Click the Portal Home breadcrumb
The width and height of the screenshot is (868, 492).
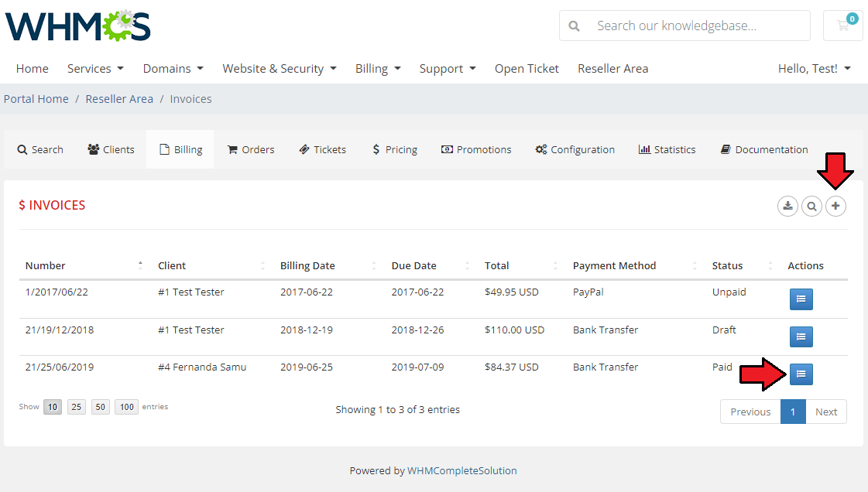click(36, 99)
